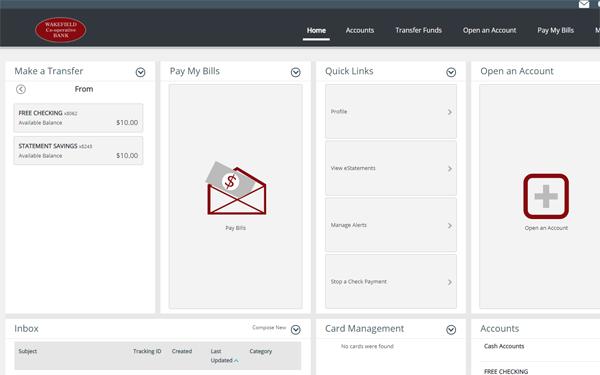Expand Pay My Bills panel options

point(295,72)
